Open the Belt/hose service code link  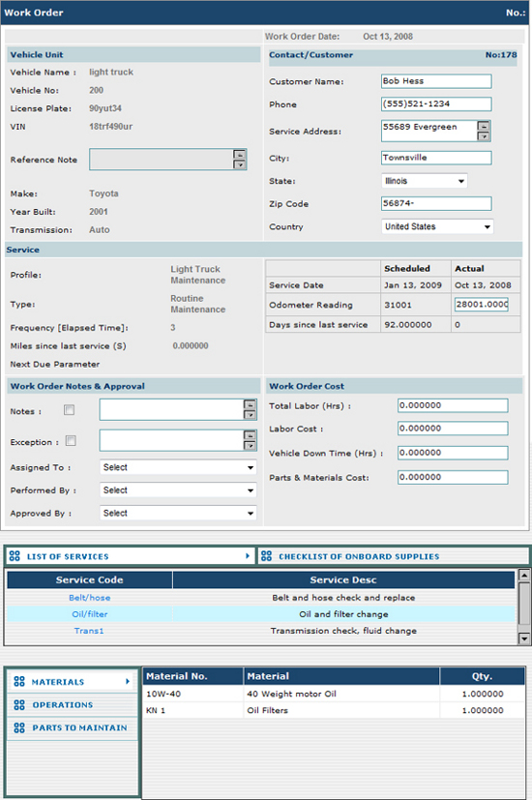(x=90, y=598)
